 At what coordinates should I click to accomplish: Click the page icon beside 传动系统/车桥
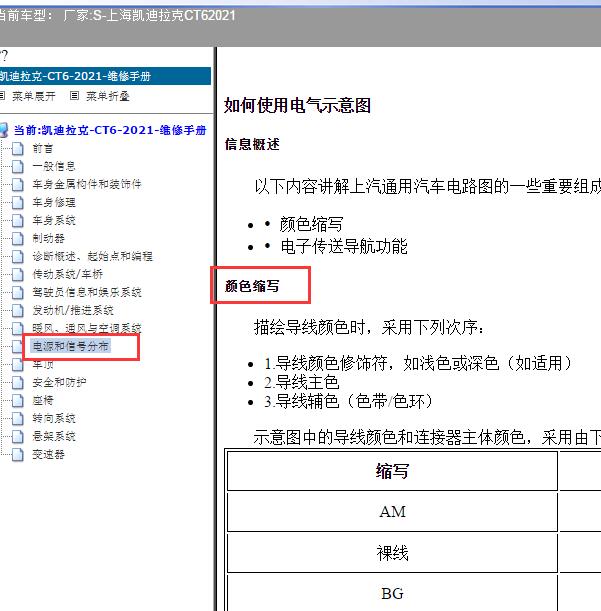18,274
